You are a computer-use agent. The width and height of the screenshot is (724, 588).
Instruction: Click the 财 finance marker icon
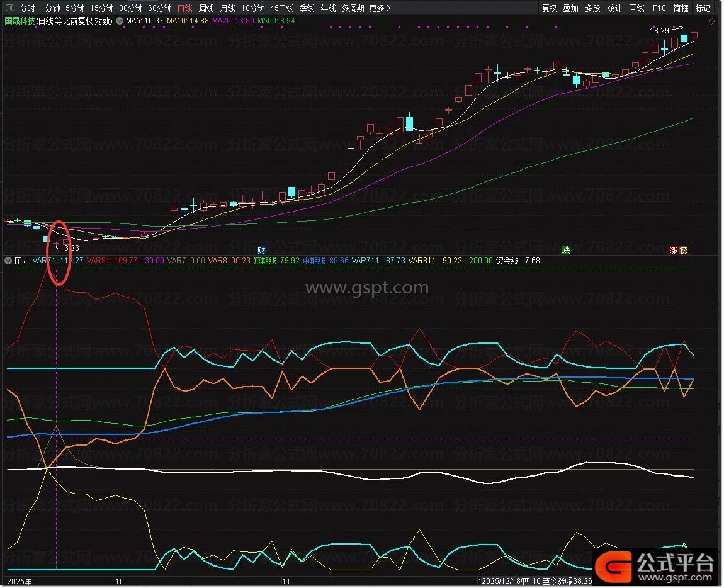[262, 250]
